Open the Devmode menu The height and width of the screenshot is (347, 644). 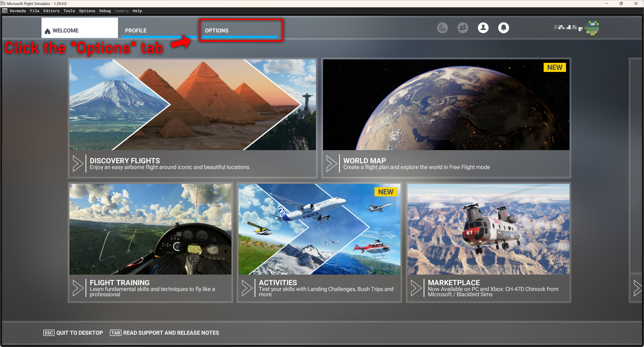[x=18, y=11]
